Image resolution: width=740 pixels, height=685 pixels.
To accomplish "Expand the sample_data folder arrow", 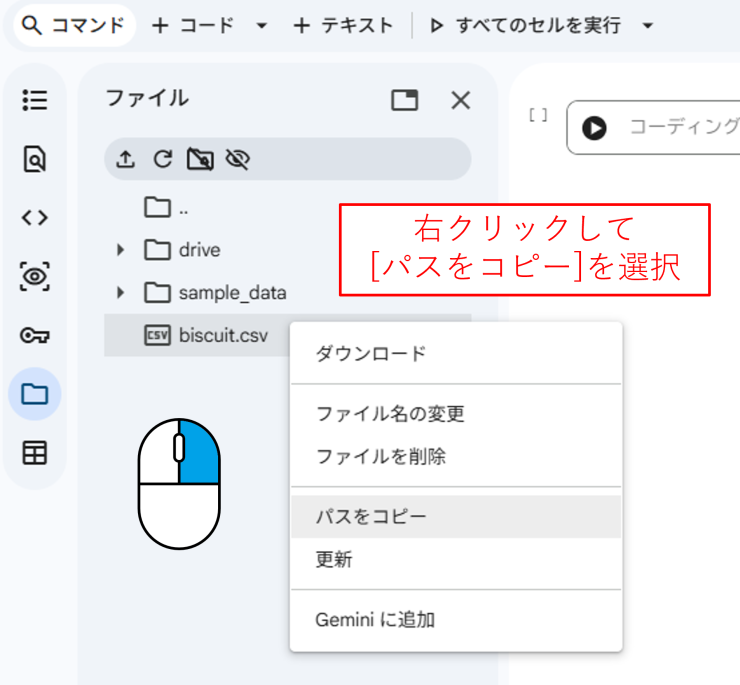I will pyautogui.click(x=122, y=293).
